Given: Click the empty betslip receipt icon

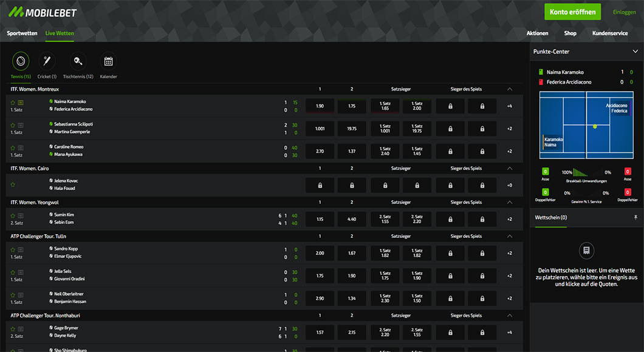Looking at the screenshot, I should coord(586,250).
